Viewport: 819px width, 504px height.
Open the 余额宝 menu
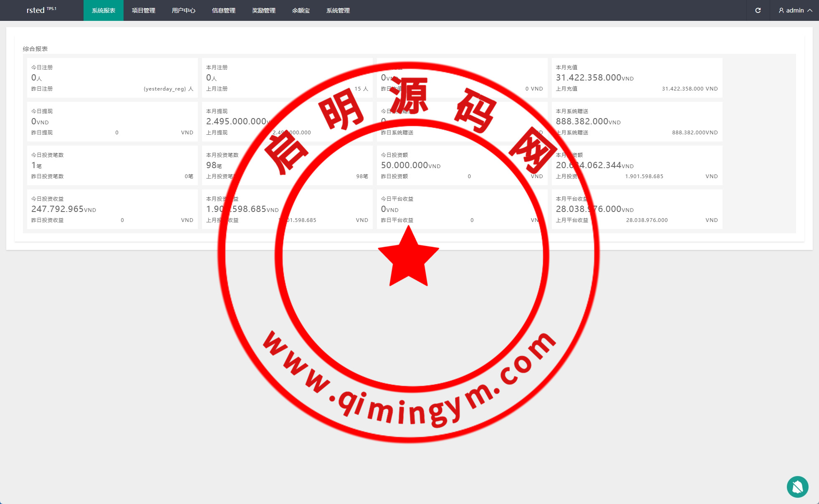(x=301, y=10)
